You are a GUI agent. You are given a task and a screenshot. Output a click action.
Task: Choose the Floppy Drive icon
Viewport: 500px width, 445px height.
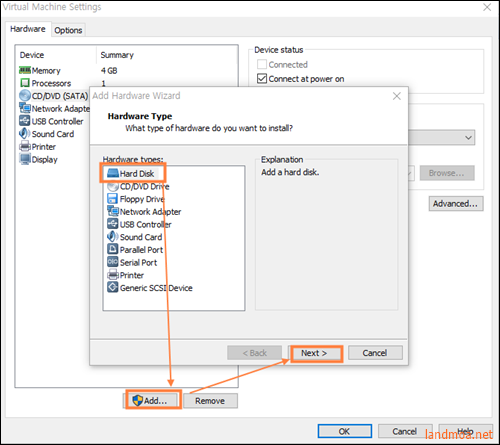pos(112,199)
